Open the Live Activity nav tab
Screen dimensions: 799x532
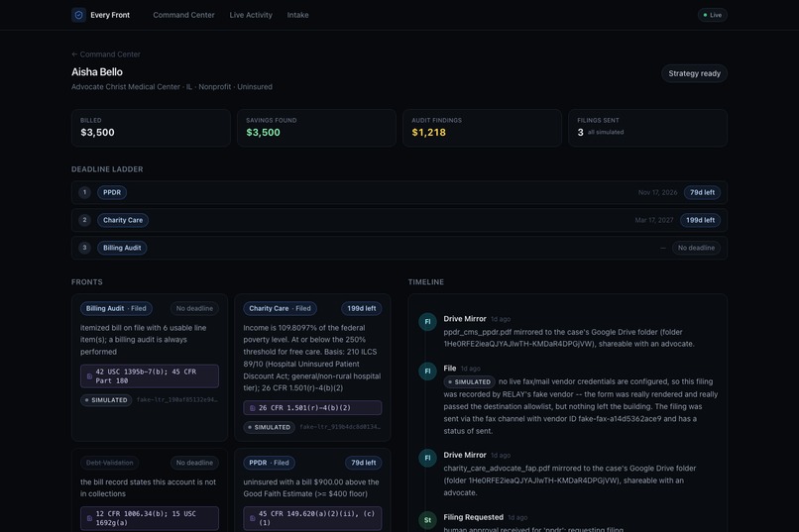(251, 15)
